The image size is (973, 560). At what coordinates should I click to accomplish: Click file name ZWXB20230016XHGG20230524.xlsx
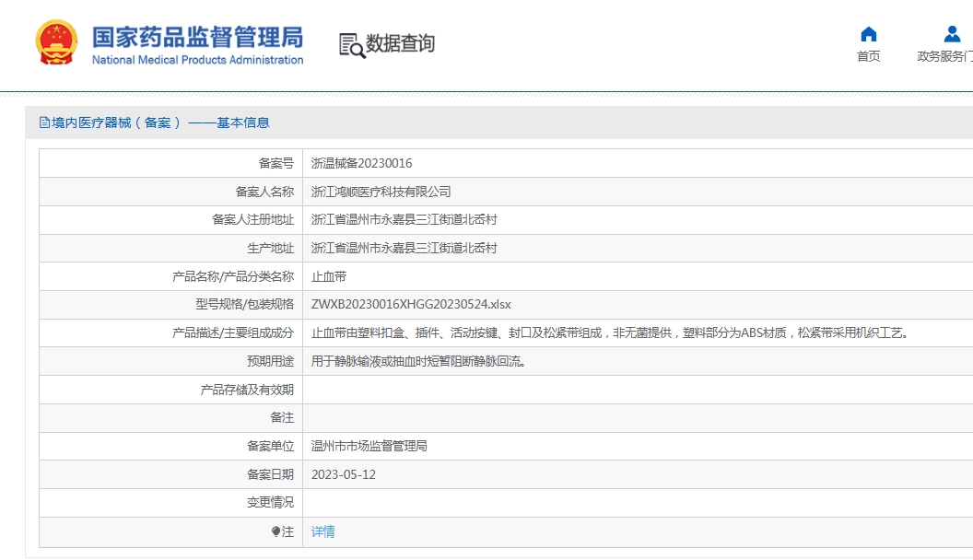coord(412,305)
